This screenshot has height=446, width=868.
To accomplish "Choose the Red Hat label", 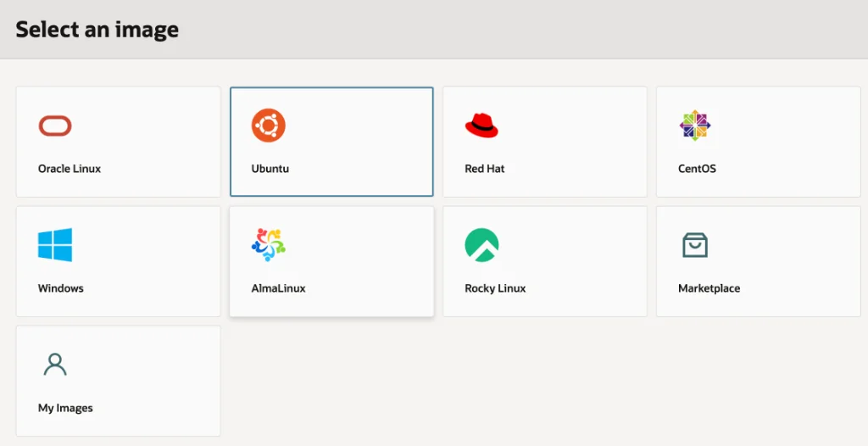I will [485, 169].
